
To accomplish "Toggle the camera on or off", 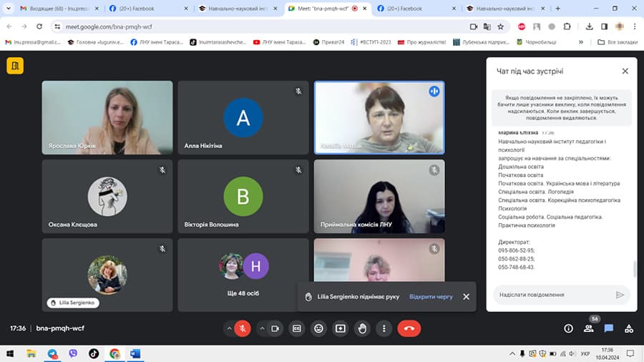I will click(275, 328).
